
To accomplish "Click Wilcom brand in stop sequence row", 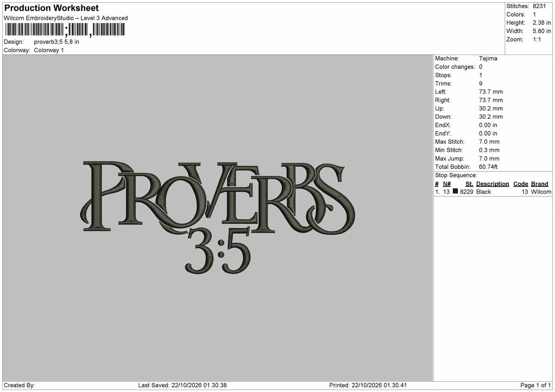I will pyautogui.click(x=541, y=192).
